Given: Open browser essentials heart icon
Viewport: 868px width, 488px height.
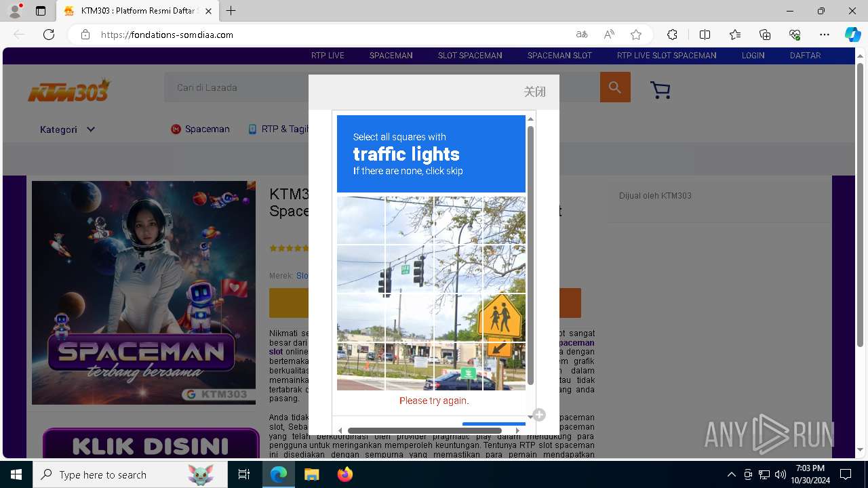Looking at the screenshot, I should 795,35.
